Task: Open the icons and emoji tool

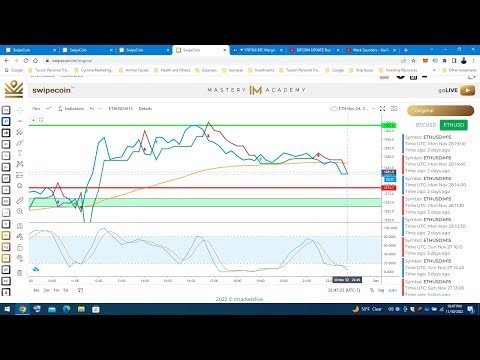Action: tap(20, 186)
